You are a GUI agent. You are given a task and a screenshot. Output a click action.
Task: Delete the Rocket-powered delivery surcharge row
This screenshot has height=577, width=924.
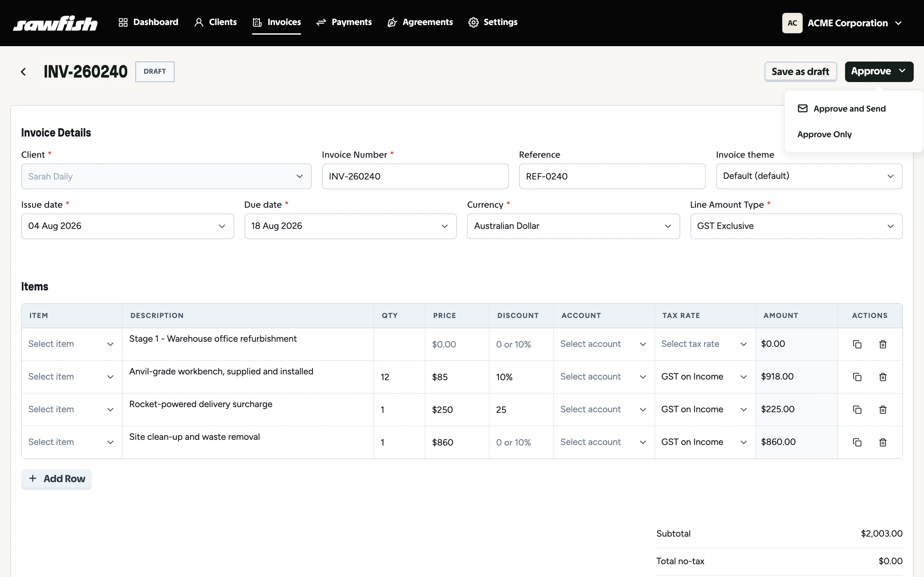883,409
